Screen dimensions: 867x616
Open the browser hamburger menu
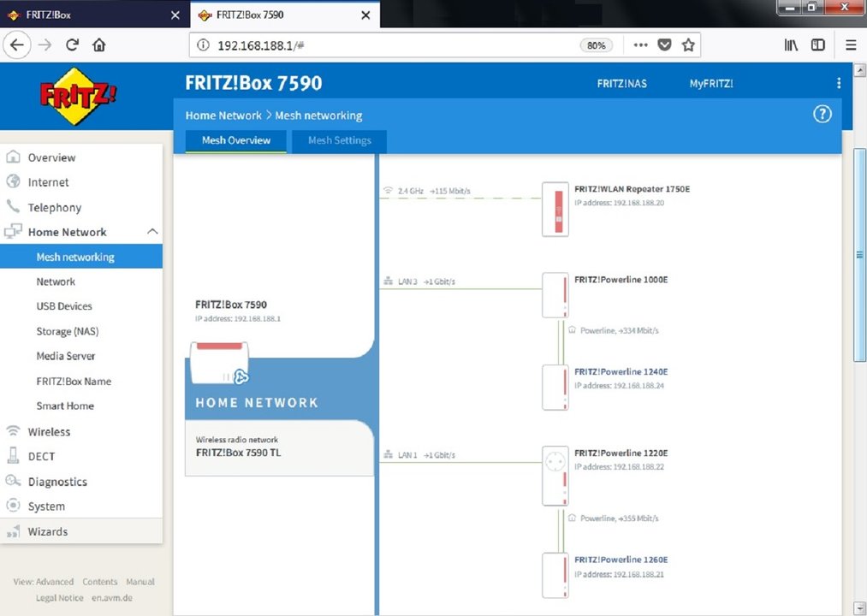pos(851,44)
